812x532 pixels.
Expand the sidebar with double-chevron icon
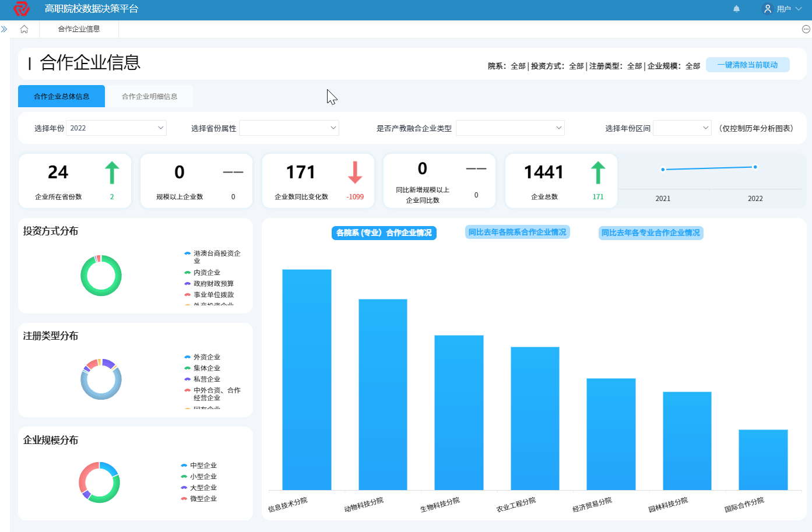click(x=4, y=29)
